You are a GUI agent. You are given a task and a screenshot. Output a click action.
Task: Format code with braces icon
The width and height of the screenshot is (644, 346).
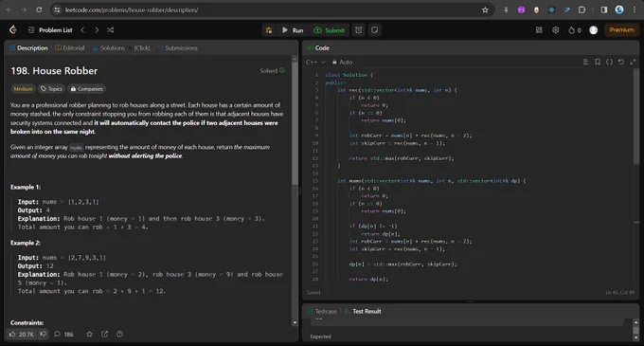pyautogui.click(x=610, y=62)
